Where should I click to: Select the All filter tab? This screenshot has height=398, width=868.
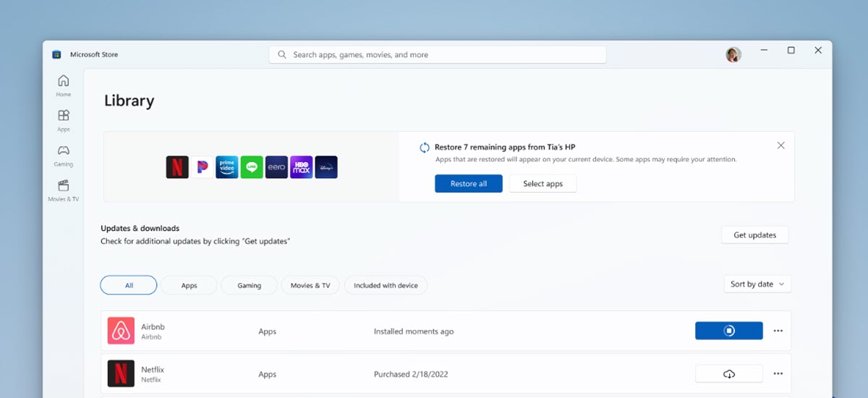[x=129, y=285]
